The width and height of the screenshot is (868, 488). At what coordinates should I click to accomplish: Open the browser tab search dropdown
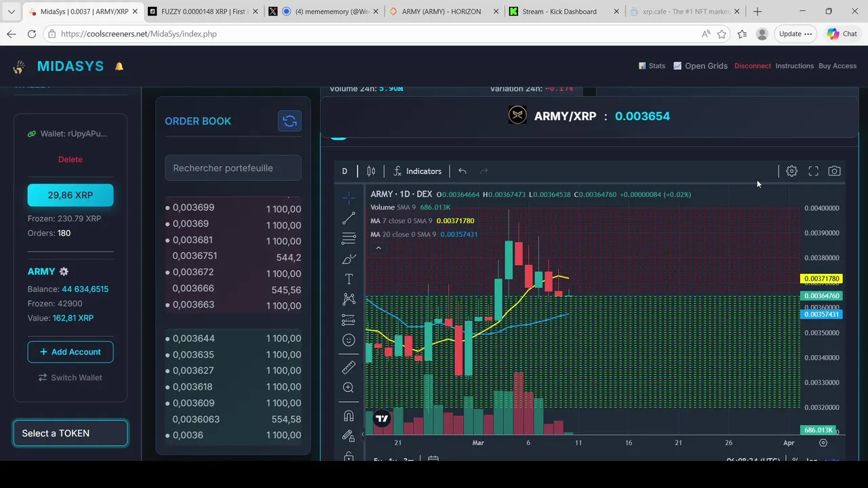[x=11, y=12]
